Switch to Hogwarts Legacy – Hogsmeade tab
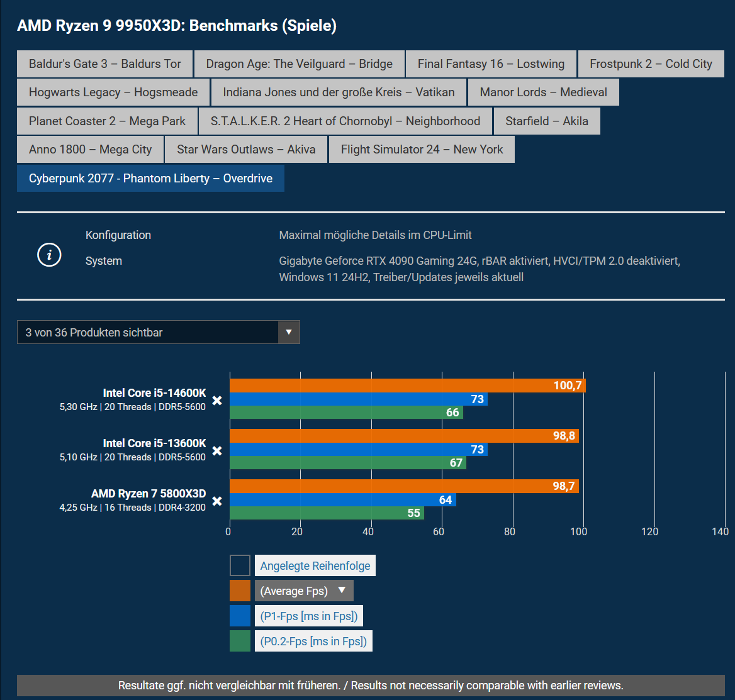 point(113,92)
